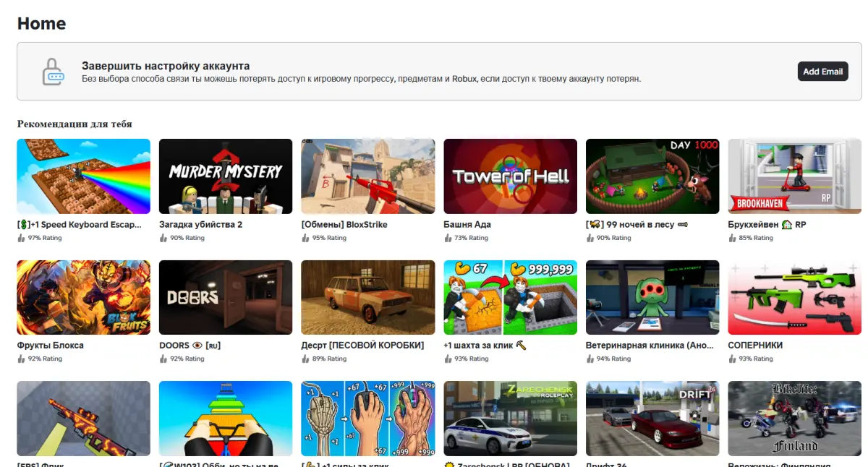Click the 73% Rating text
This screenshot has height=467, width=868.
click(471, 238)
